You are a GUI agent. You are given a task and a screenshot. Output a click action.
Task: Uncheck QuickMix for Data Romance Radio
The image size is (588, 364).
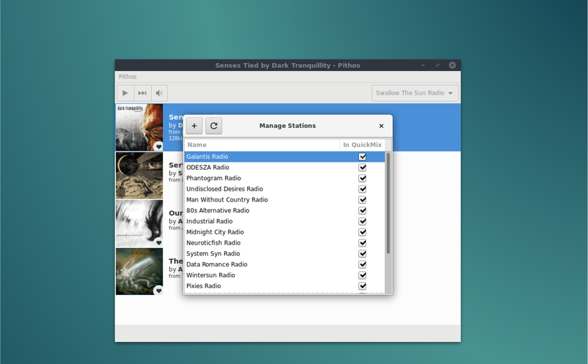point(363,265)
